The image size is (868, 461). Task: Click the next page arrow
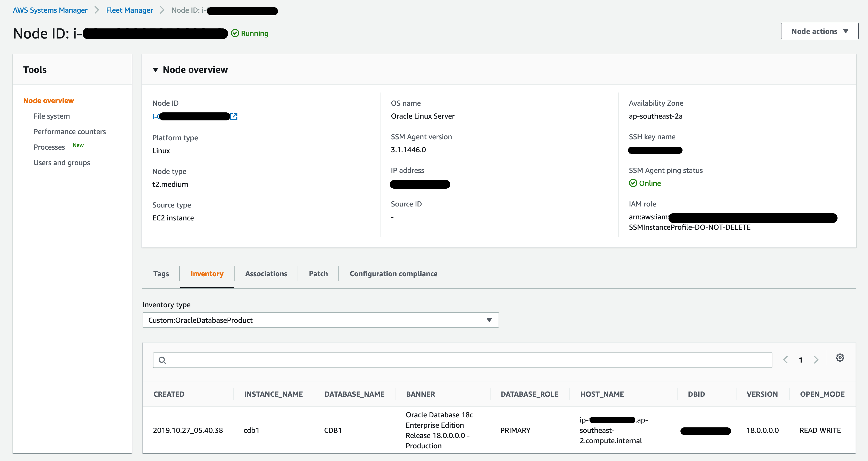tap(816, 359)
